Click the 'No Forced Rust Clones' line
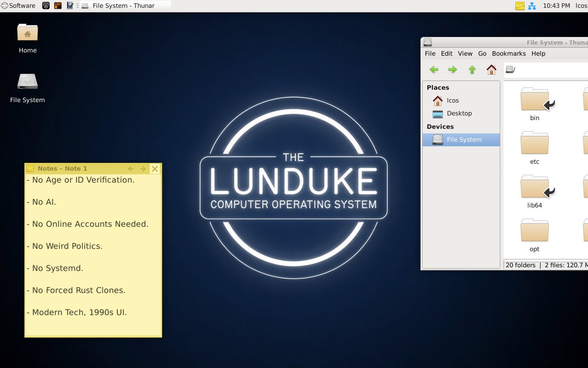588x368 pixels. coord(76,290)
